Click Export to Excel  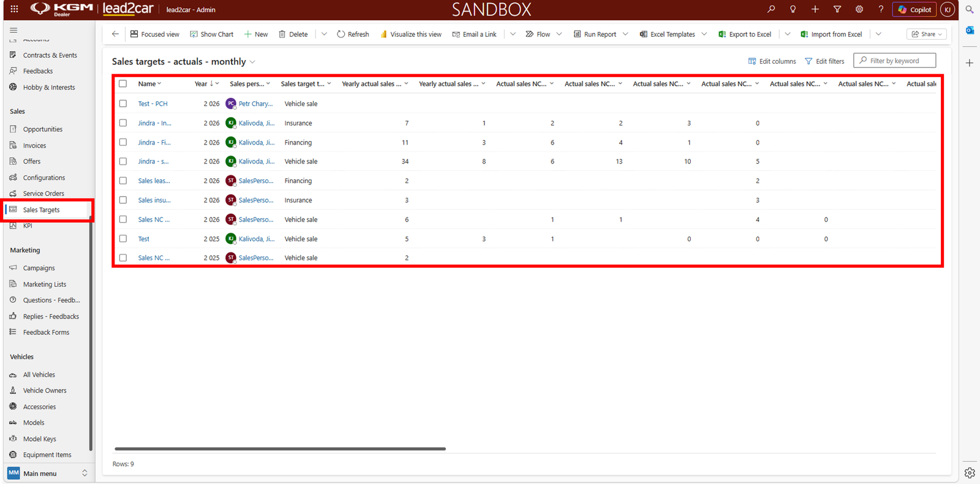(x=745, y=34)
